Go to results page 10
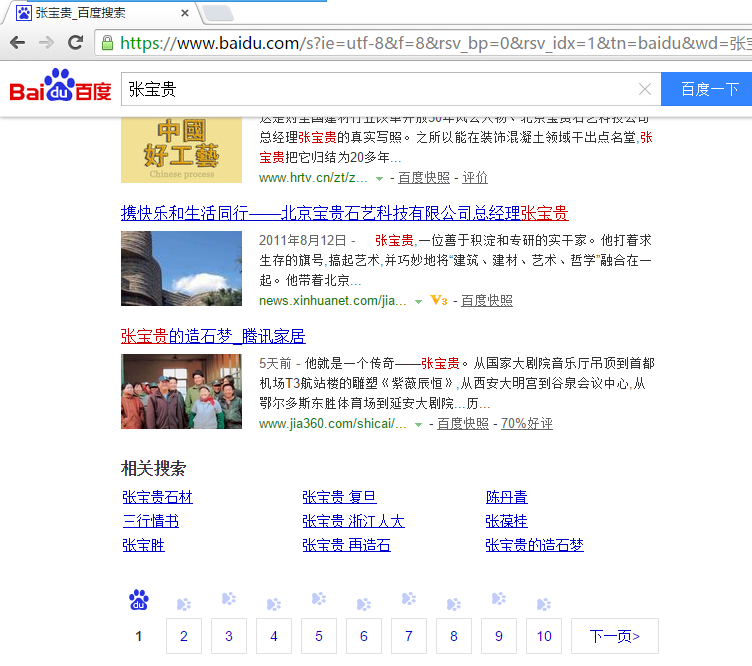 (544, 636)
